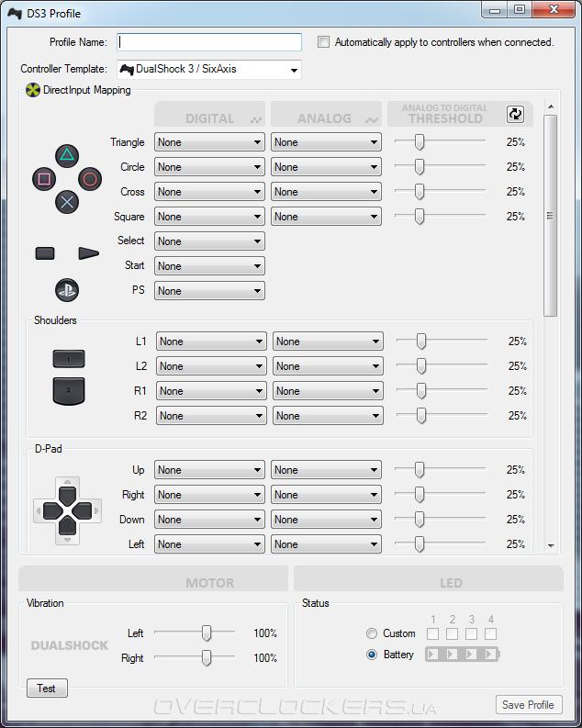The image size is (582, 728).
Task: Check custom LED box 1
Action: pyautogui.click(x=432, y=633)
